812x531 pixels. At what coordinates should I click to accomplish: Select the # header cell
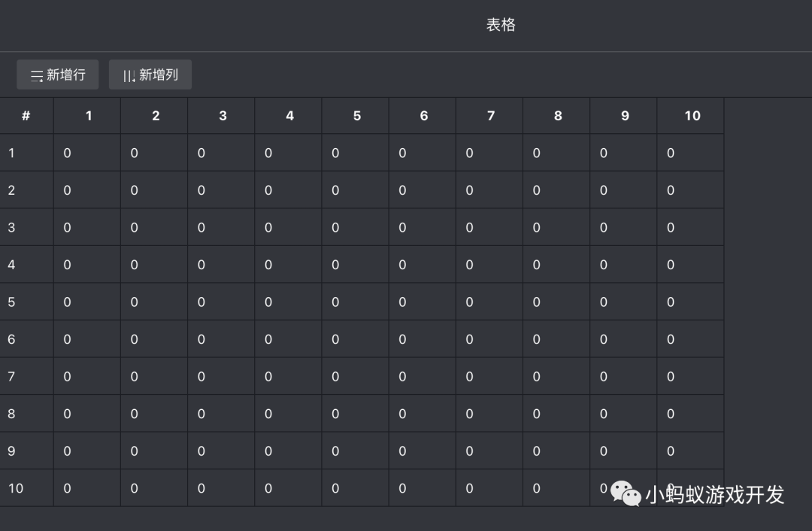(26, 116)
